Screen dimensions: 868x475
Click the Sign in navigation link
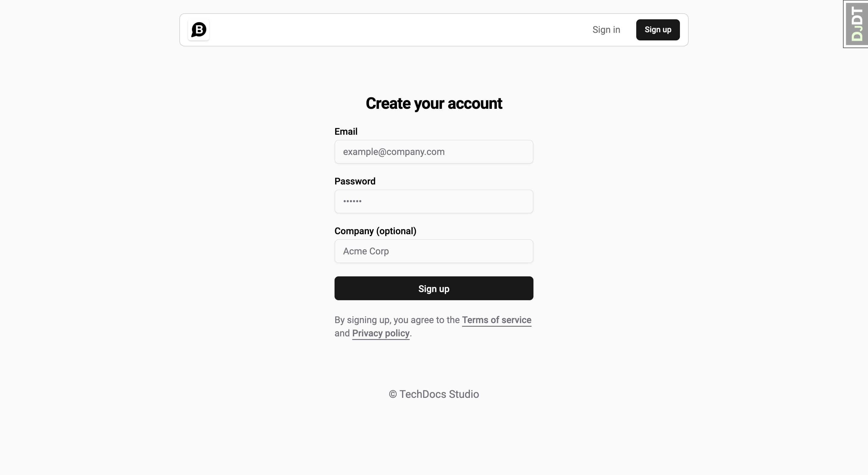click(x=606, y=29)
